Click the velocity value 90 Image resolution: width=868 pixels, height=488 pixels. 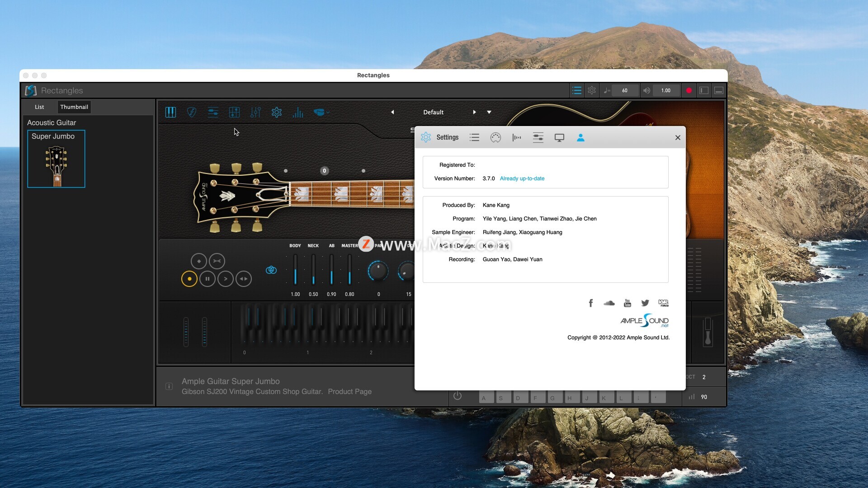click(704, 397)
